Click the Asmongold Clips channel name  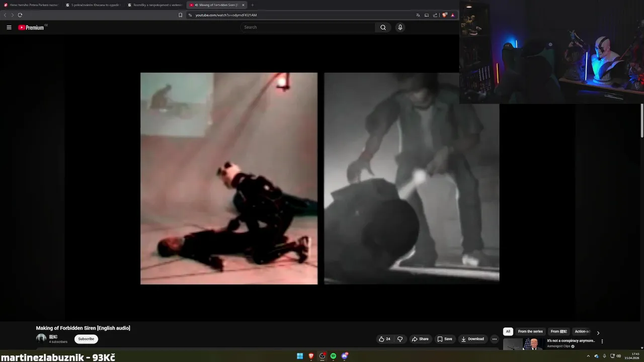558,346
